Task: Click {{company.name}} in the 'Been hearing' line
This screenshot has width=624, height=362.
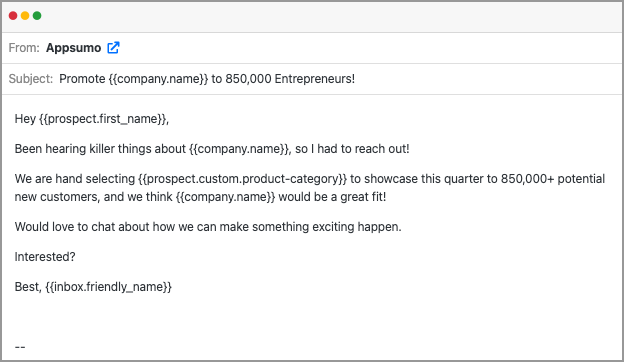Action: [239, 149]
